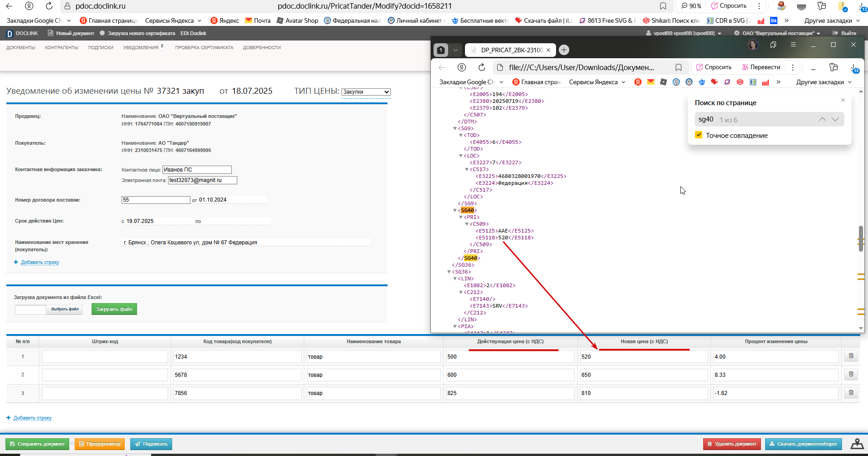Click Сохранить документ button
This screenshot has width=868, height=456.
coord(37,444)
